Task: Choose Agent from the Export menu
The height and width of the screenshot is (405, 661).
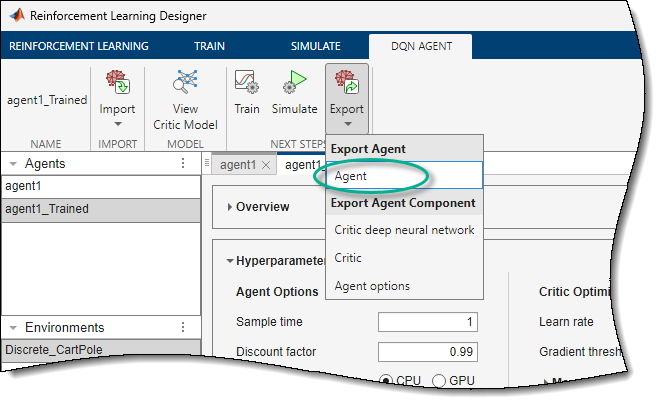Action: click(x=404, y=175)
